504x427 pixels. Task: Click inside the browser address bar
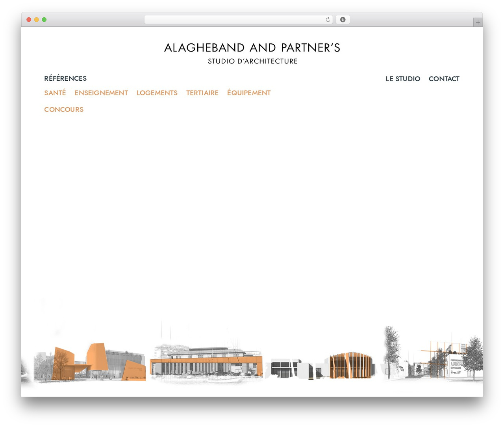pos(238,20)
